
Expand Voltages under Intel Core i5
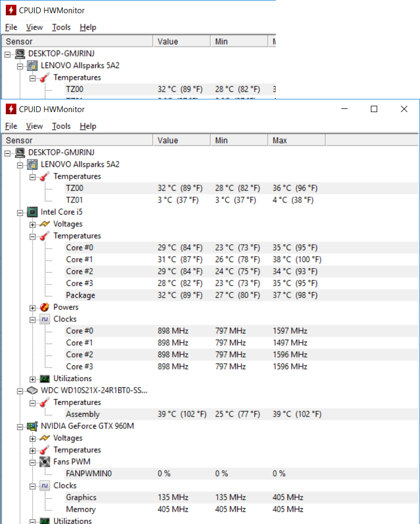[x=33, y=224]
